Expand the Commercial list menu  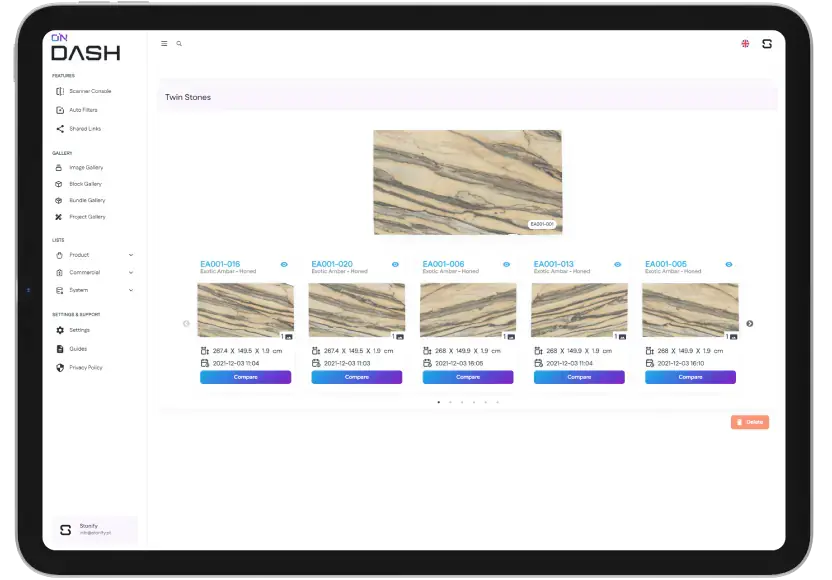click(94, 272)
